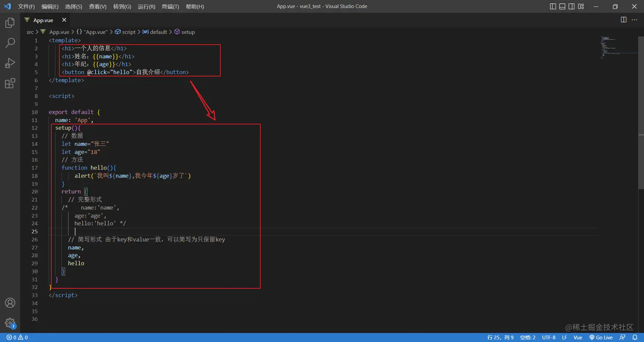Click the opening '<template>' tag
Screen dimensions: 644x342
click(65, 40)
